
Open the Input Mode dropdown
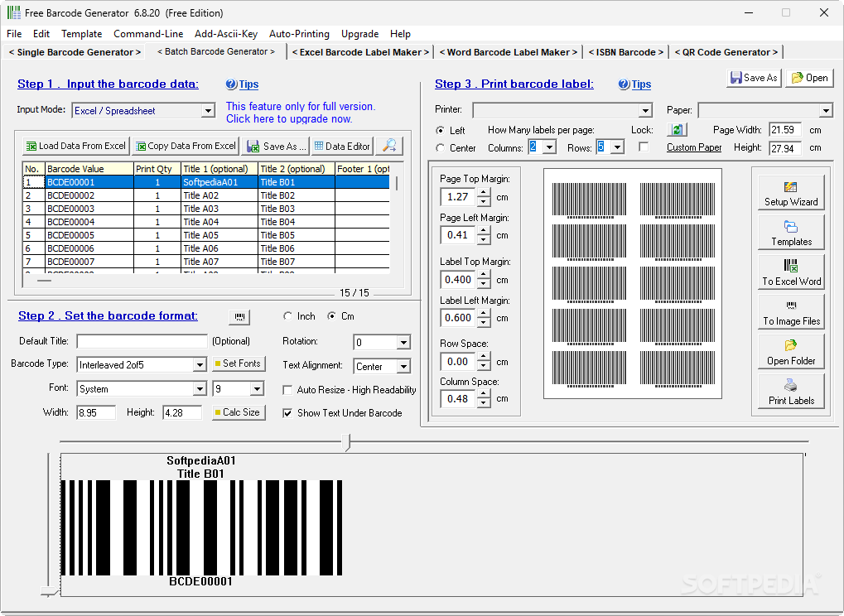(208, 111)
